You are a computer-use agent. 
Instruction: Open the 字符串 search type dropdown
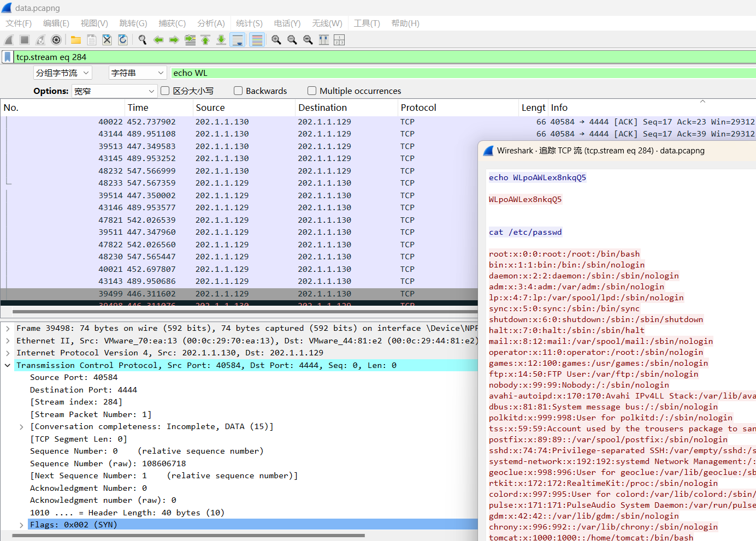(x=137, y=73)
